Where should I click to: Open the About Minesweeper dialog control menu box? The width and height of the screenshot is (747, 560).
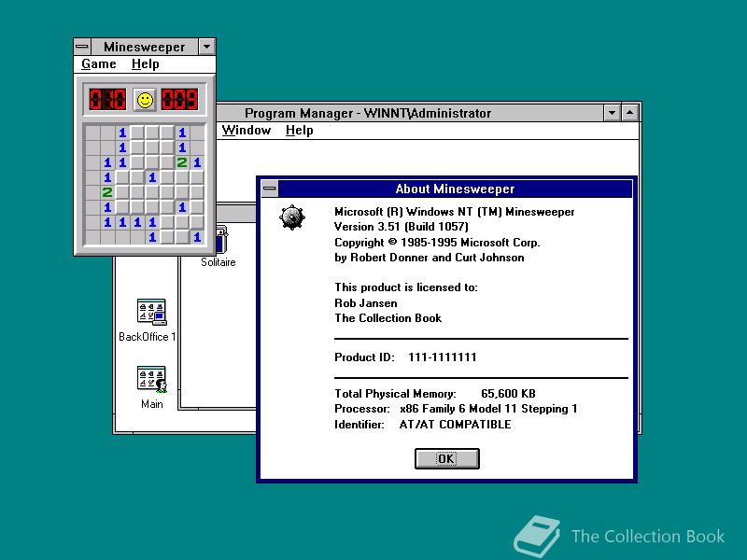coord(270,189)
